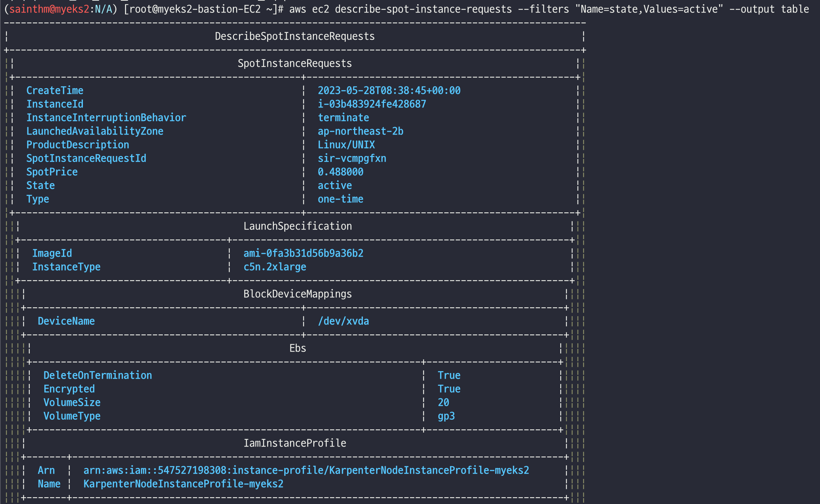Click the DeleteOnTermination True value

[x=449, y=375]
